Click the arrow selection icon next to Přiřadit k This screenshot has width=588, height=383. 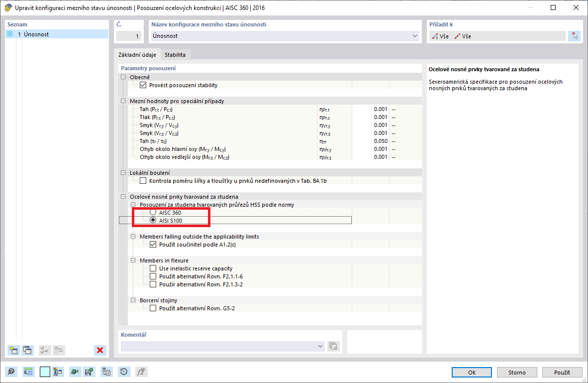[x=575, y=36]
